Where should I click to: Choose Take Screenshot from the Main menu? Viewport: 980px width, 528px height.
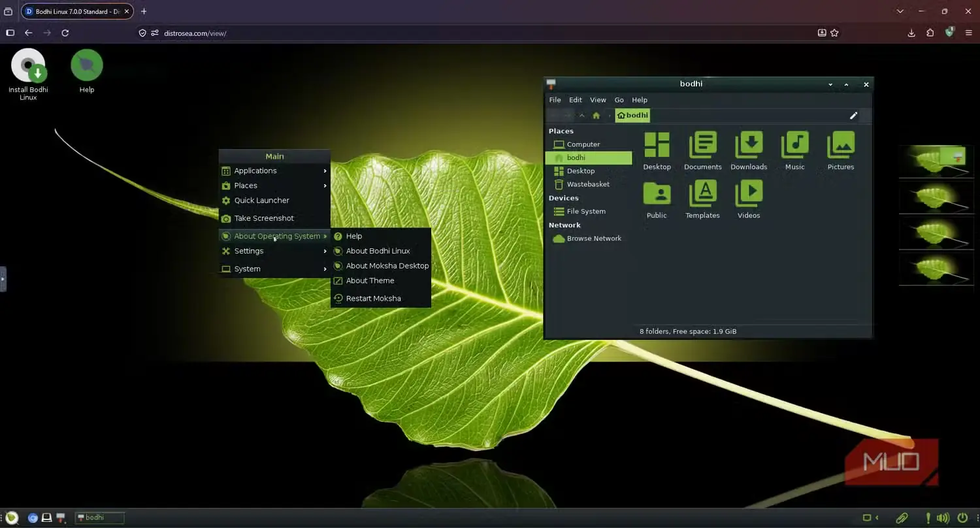tap(274, 218)
